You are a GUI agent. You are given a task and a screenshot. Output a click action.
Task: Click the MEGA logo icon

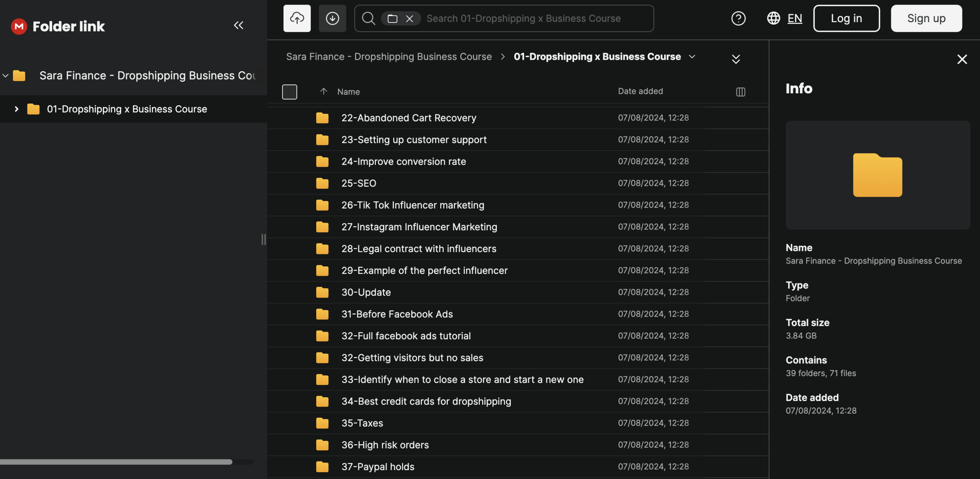coord(19,26)
